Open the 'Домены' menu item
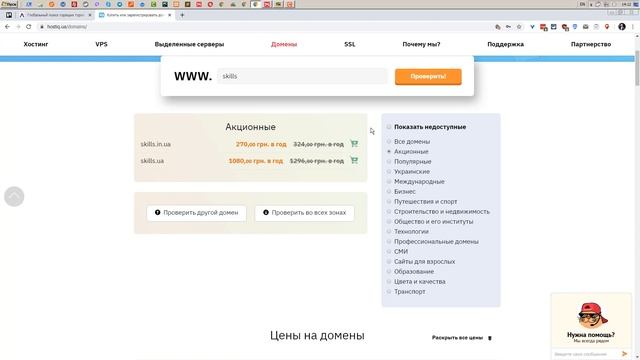This screenshot has width=640, height=360. tap(284, 44)
